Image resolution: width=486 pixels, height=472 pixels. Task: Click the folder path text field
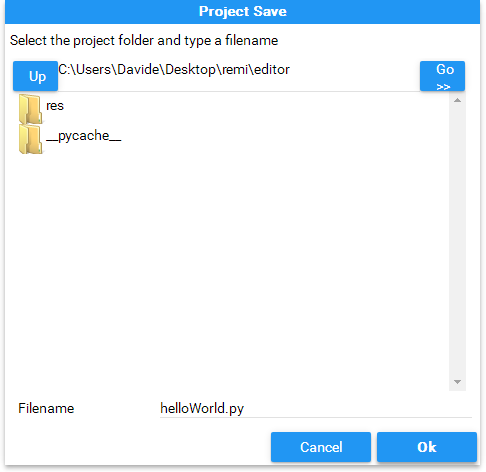[239, 76]
